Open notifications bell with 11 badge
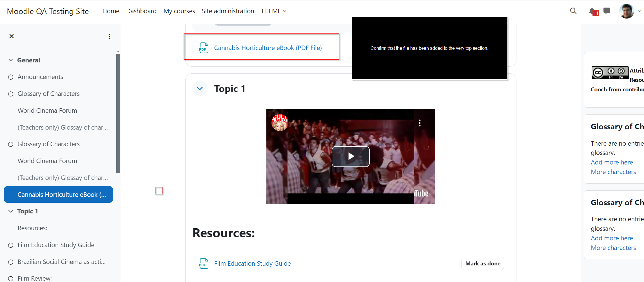This screenshot has width=644, height=282. click(594, 11)
